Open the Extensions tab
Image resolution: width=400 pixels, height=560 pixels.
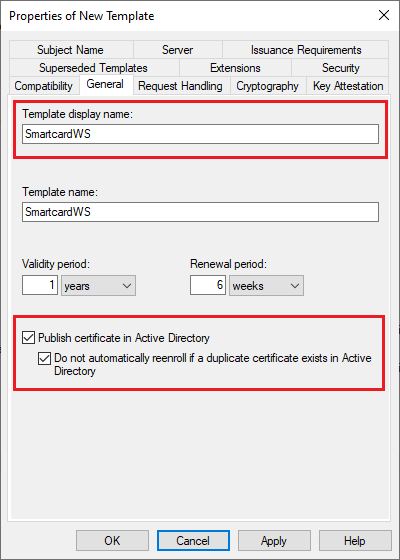point(235,68)
